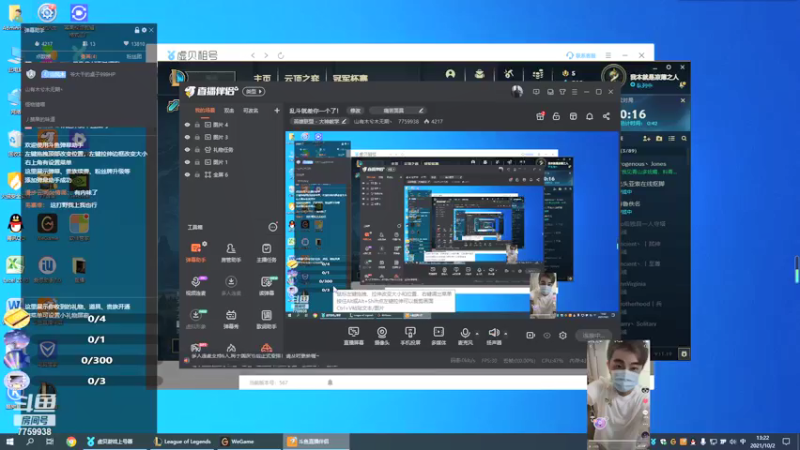Open 多人连麦 tool in toolbox

231,286
